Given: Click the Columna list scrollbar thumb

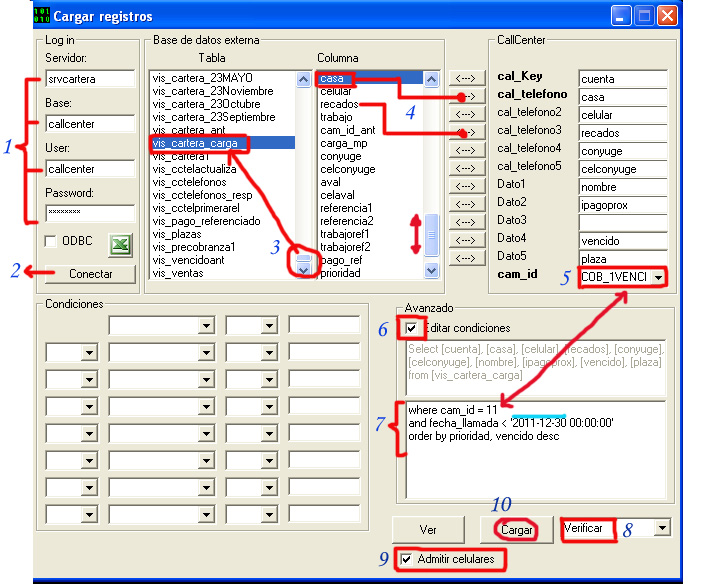Looking at the screenshot, I should pos(431,235).
